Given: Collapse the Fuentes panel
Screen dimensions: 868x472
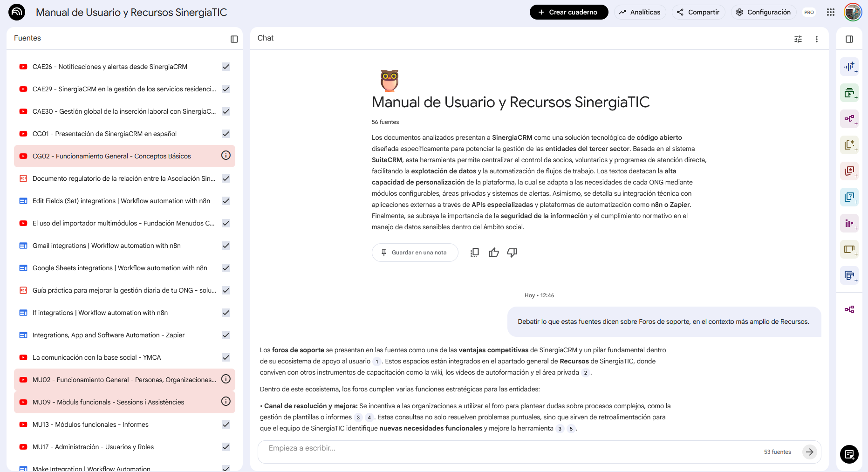Looking at the screenshot, I should coord(234,39).
